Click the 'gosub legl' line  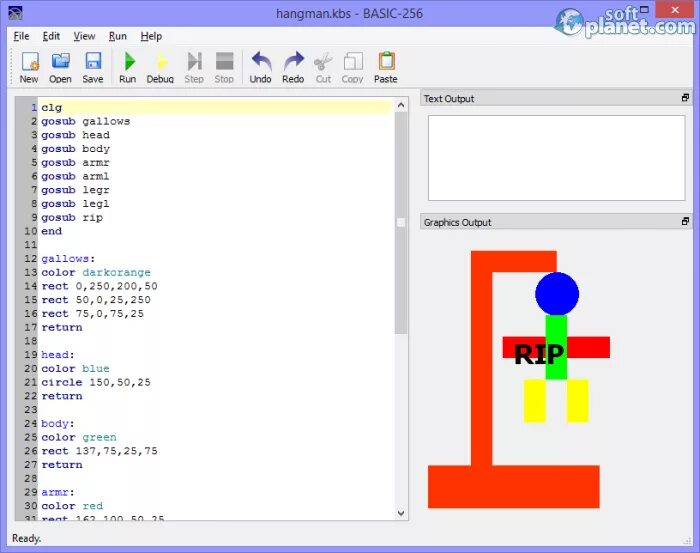tap(75, 204)
